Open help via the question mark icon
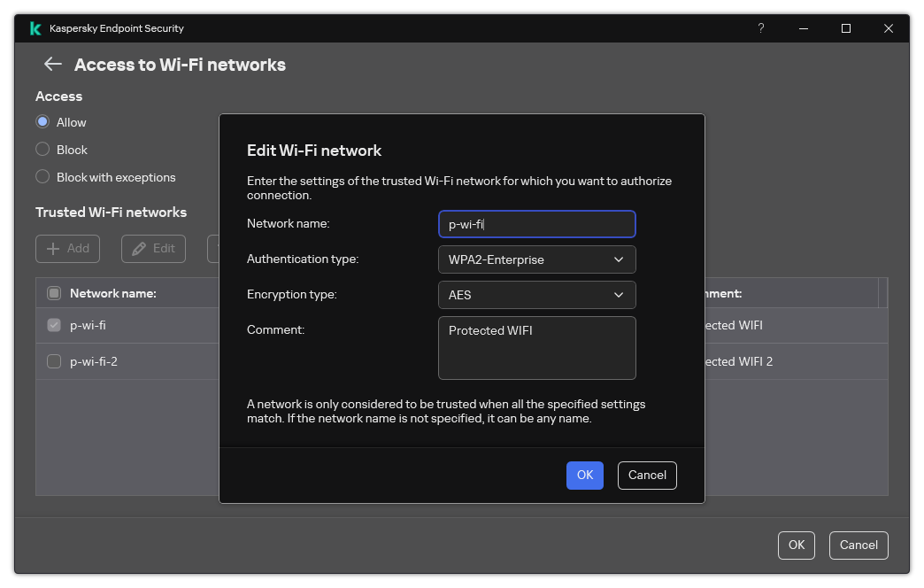The height and width of the screenshot is (588, 924). [x=760, y=27]
